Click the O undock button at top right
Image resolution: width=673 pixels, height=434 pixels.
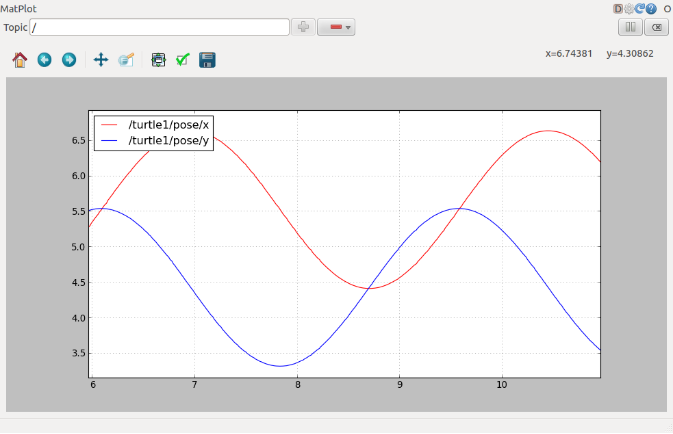point(667,9)
